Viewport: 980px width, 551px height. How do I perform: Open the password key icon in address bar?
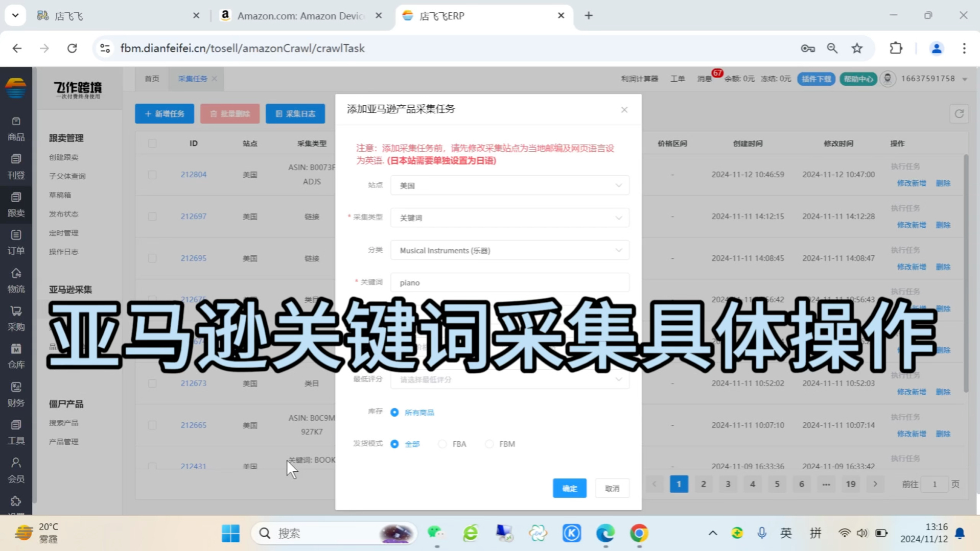(808, 48)
